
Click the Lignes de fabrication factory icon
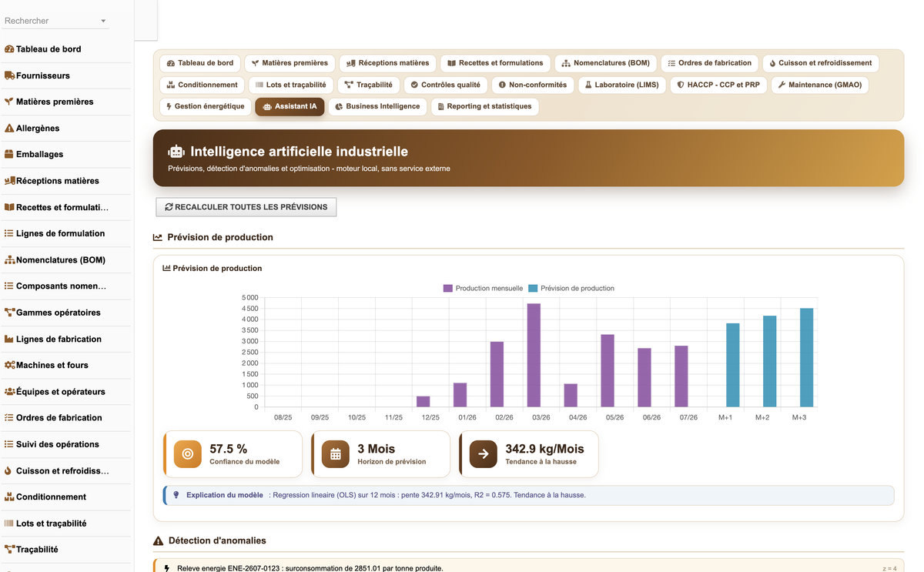(9, 339)
